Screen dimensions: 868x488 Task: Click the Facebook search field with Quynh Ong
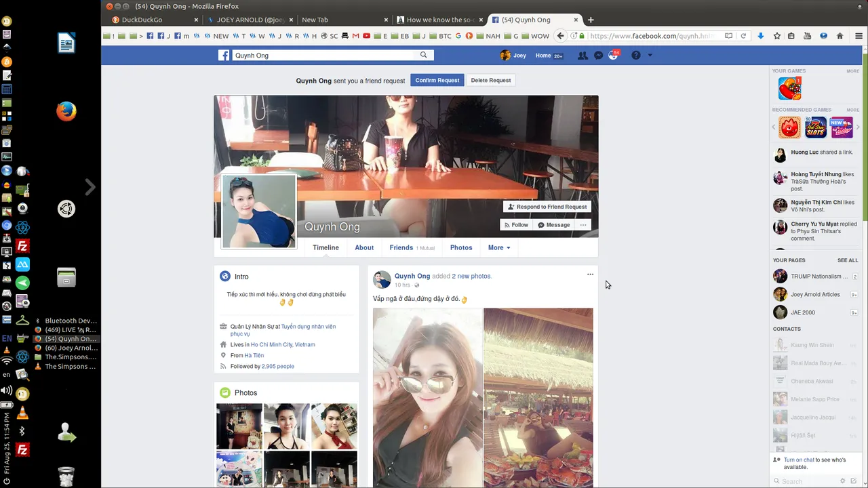324,56
